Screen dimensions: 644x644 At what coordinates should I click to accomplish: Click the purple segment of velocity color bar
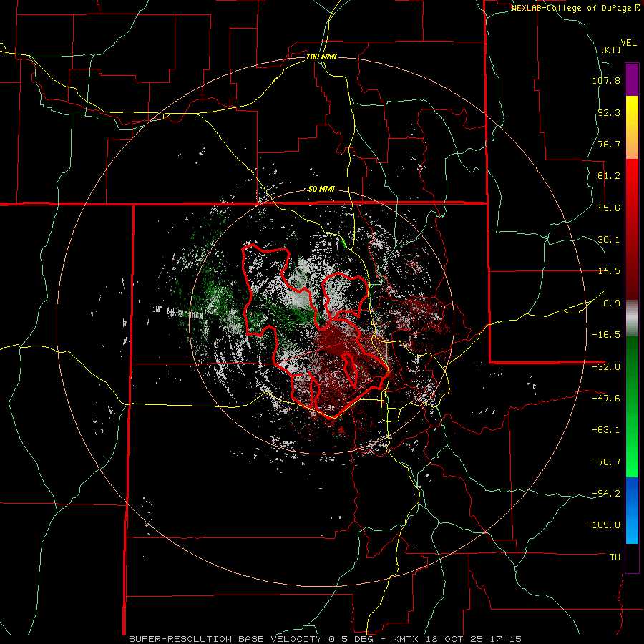[632, 79]
